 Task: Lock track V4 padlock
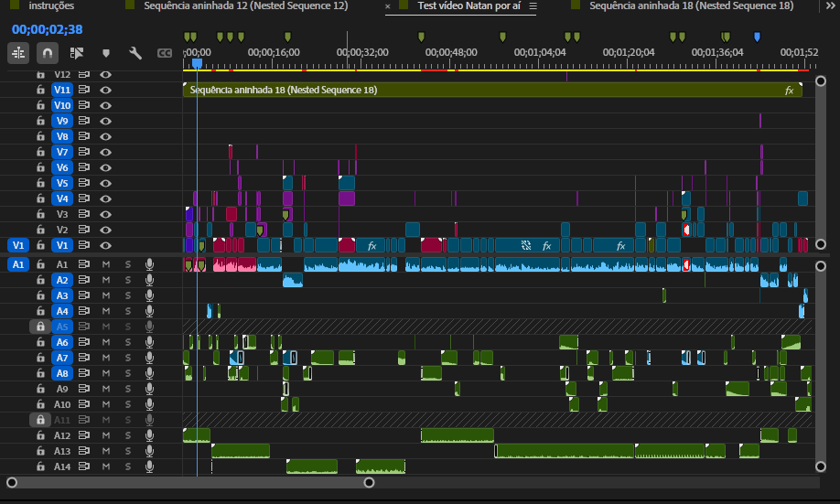coord(40,198)
